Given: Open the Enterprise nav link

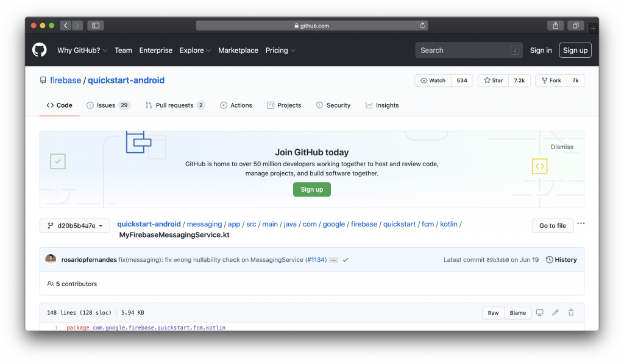Looking at the screenshot, I should pyautogui.click(x=155, y=51).
